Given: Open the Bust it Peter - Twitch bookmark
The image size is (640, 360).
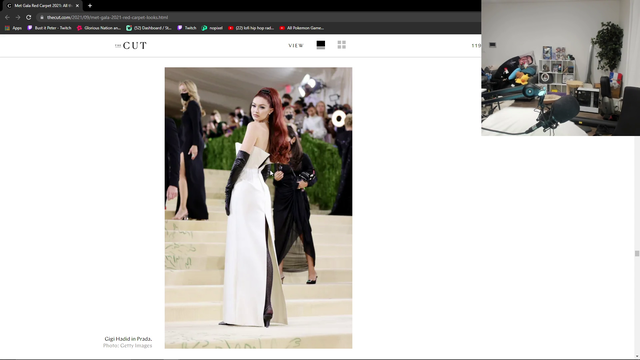Looking at the screenshot, I should pyautogui.click(x=49, y=28).
